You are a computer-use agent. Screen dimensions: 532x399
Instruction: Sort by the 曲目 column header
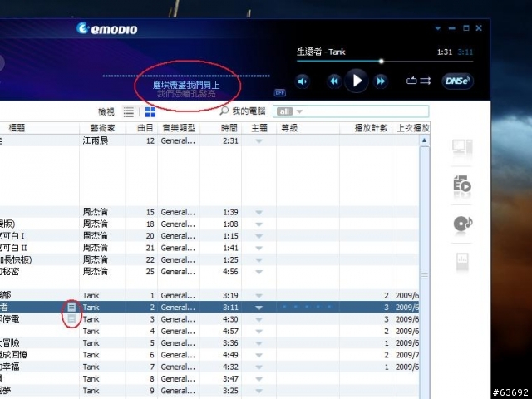coord(145,128)
